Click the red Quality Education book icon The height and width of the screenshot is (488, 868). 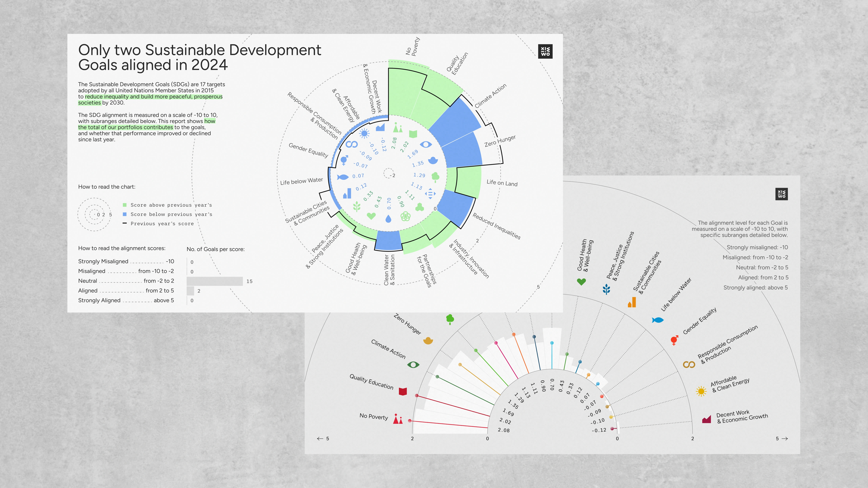point(403,391)
